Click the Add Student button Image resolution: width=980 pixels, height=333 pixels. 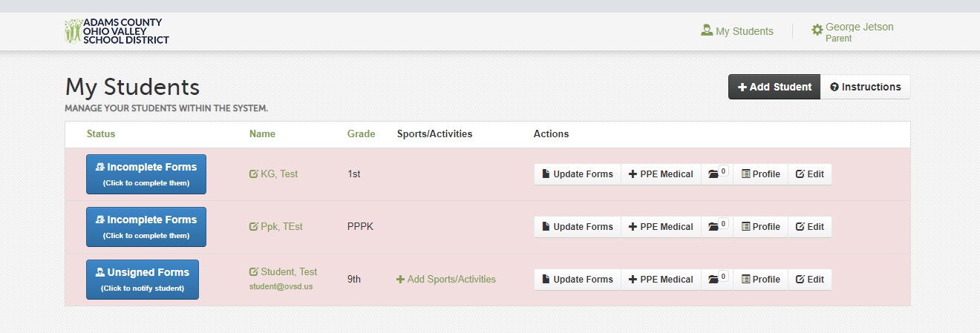click(x=774, y=87)
